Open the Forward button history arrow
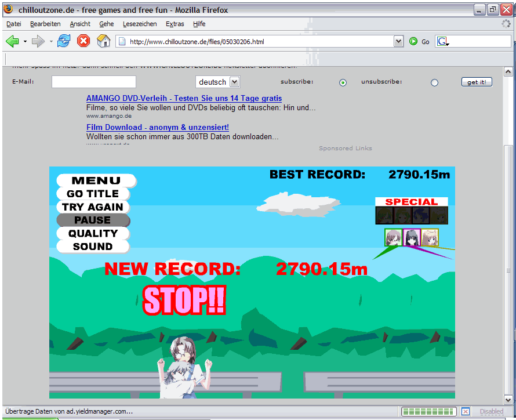The height and width of the screenshot is (420, 516). 51,41
